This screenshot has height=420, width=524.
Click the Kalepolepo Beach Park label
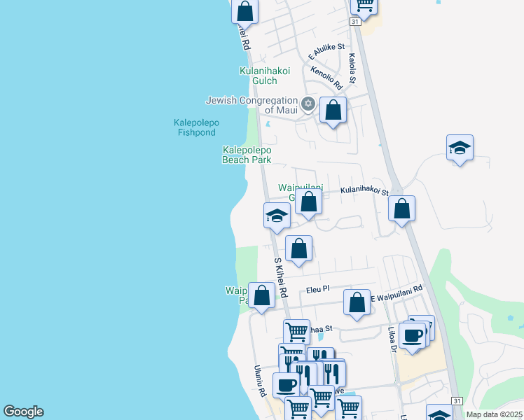[x=247, y=155]
